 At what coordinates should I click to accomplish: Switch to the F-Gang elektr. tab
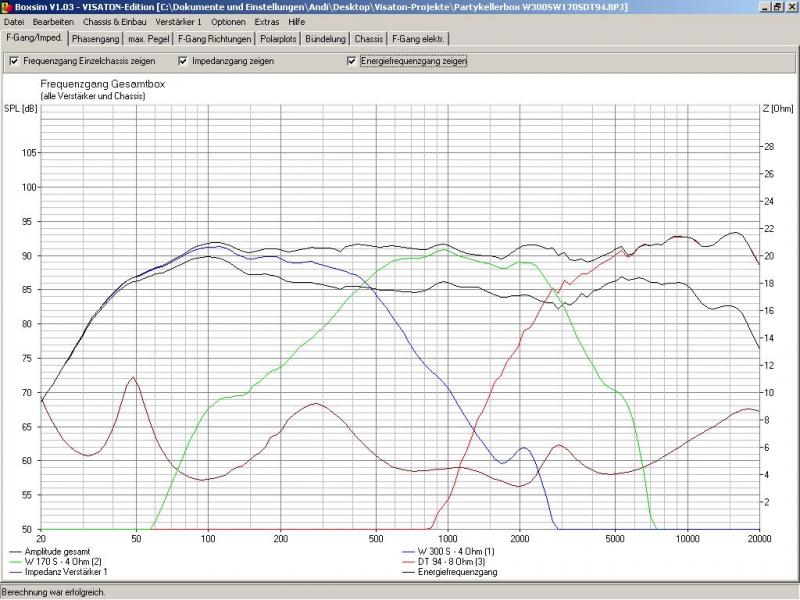[418, 39]
